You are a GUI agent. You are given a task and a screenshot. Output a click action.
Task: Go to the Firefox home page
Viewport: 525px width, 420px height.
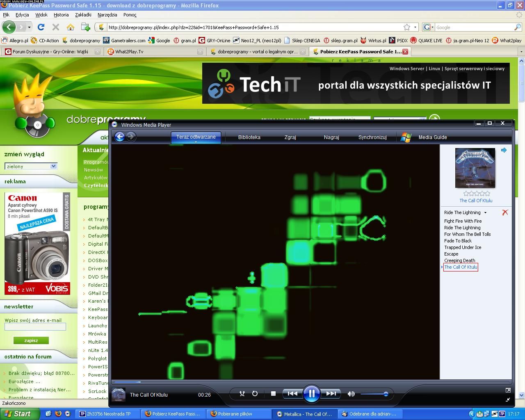pos(71,27)
